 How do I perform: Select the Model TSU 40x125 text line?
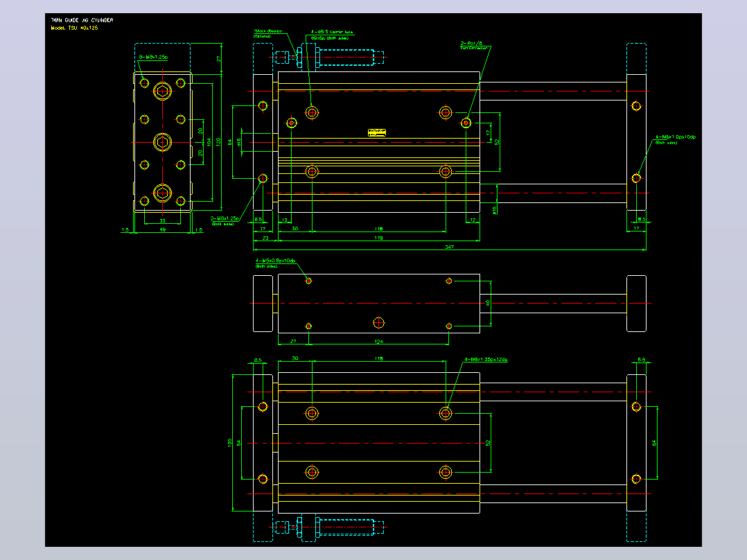[74, 28]
